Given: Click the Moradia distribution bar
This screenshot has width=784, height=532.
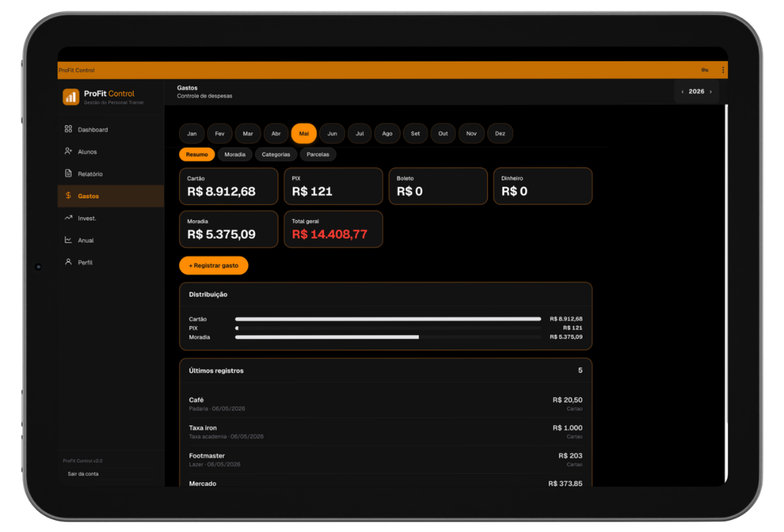Looking at the screenshot, I should (x=388, y=337).
